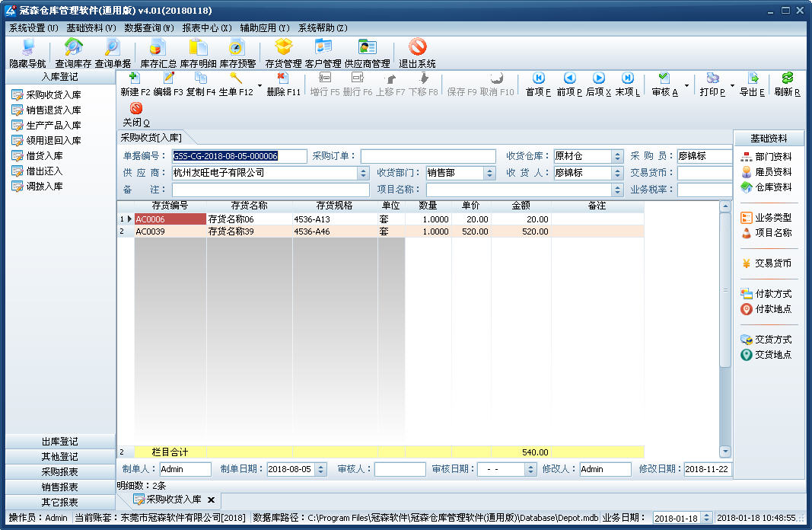Open the 供应商 supplier dropdown
Screen dimensions: 812x530
[x=364, y=173]
